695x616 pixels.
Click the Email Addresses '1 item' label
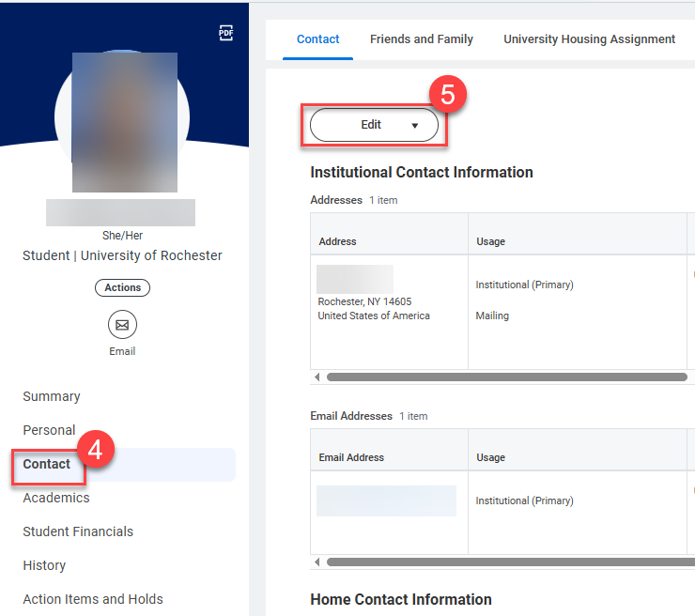[413, 416]
